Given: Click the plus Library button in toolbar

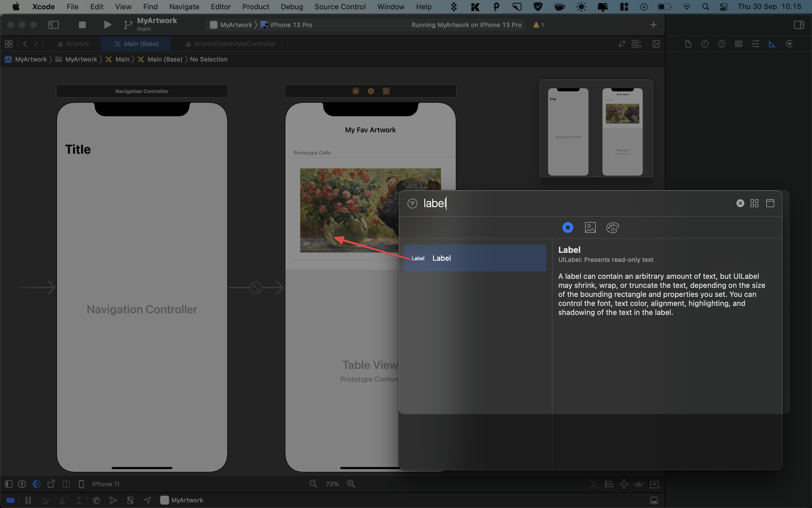Looking at the screenshot, I should click(653, 25).
